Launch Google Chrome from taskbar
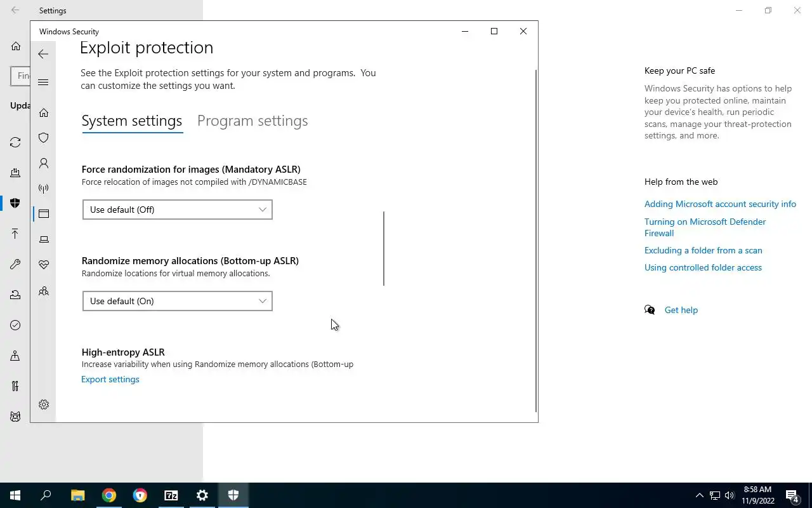Image resolution: width=812 pixels, height=508 pixels. coord(109,495)
